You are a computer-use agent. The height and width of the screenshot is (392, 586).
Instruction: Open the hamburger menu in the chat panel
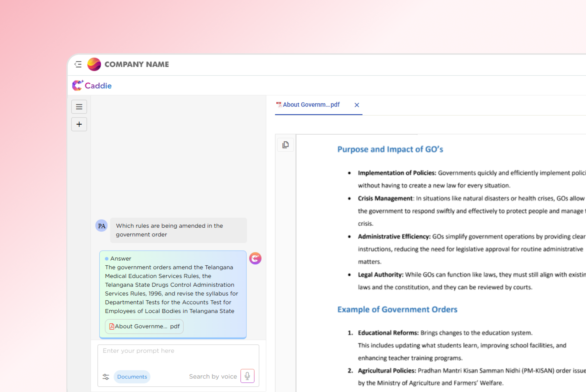tap(79, 107)
